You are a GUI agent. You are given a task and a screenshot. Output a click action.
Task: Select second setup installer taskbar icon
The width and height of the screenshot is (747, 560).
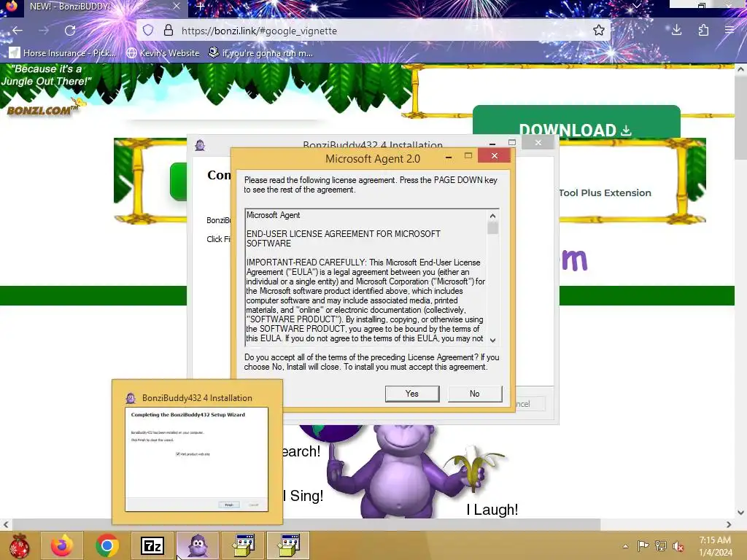[288, 545]
